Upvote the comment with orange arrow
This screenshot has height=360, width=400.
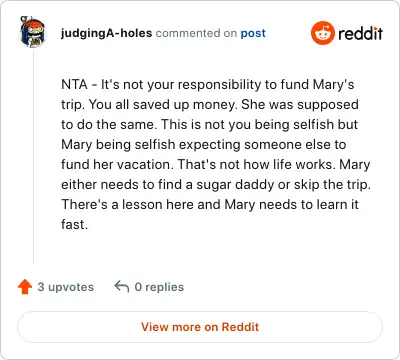pos(25,287)
